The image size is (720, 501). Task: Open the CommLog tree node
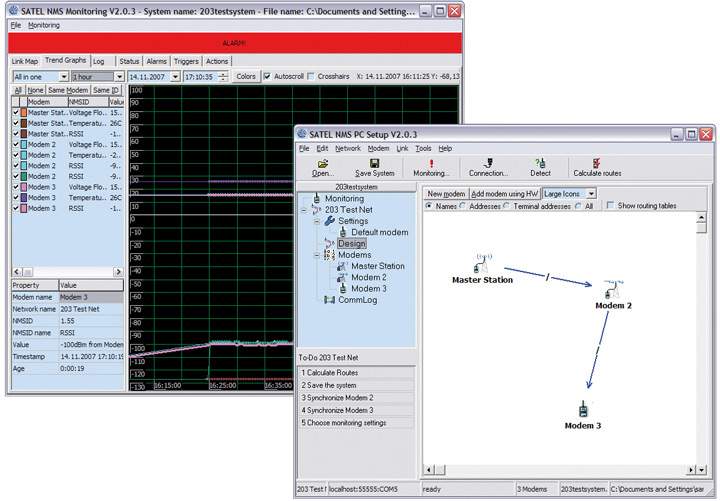pos(357,300)
